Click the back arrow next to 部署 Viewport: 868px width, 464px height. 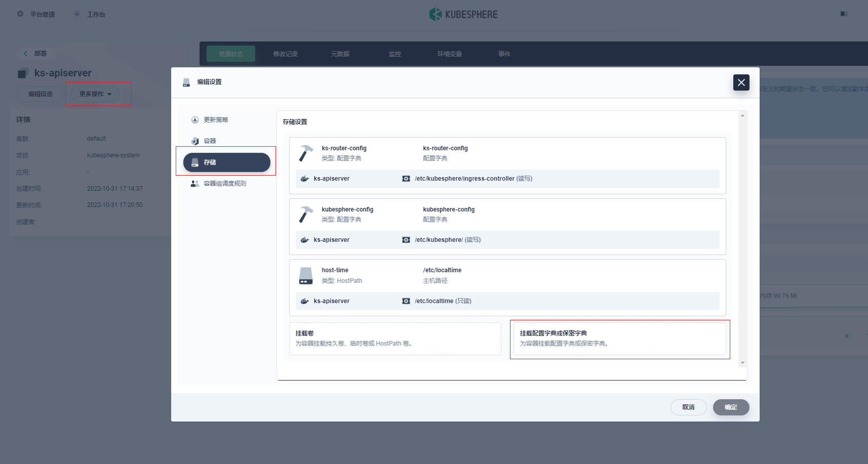click(x=25, y=54)
